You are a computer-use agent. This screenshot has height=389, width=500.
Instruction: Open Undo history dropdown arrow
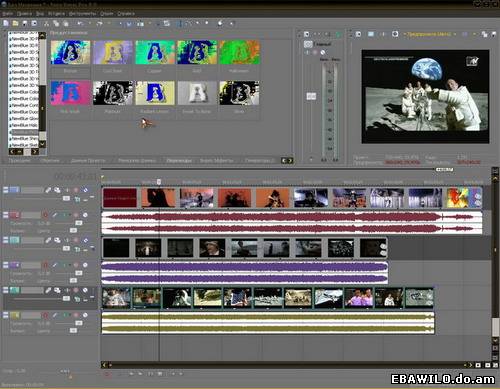pos(89,23)
